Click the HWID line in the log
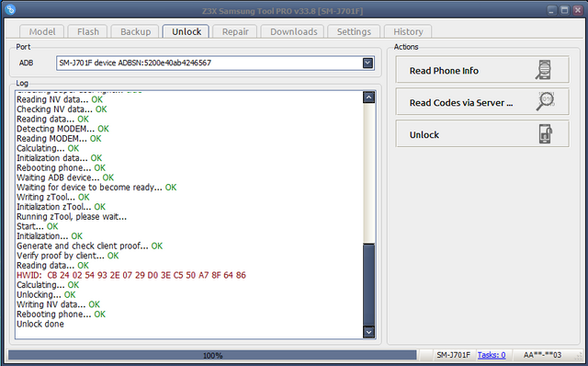The width and height of the screenshot is (588, 366). (131, 275)
